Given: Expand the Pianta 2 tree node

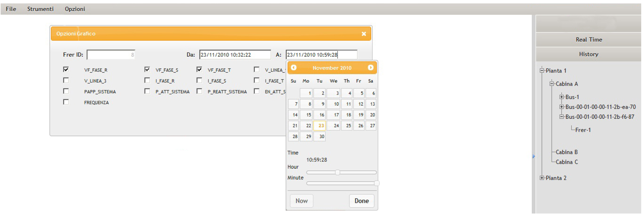Looking at the screenshot, I should [x=542, y=178].
